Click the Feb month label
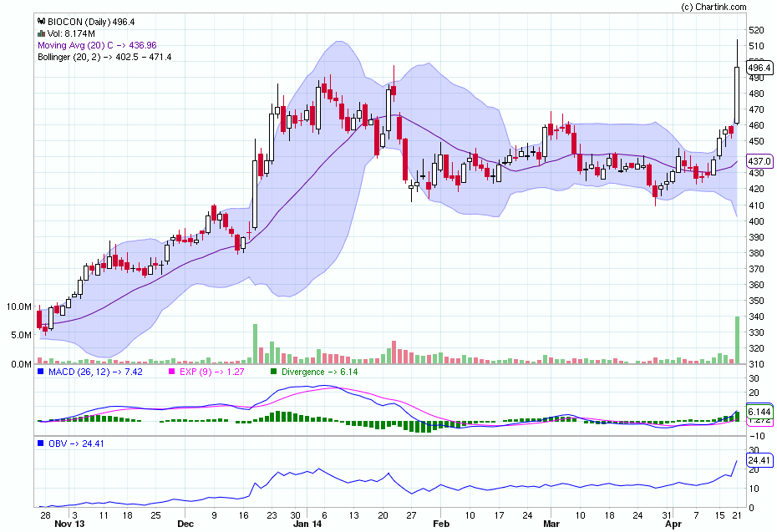 [441, 524]
